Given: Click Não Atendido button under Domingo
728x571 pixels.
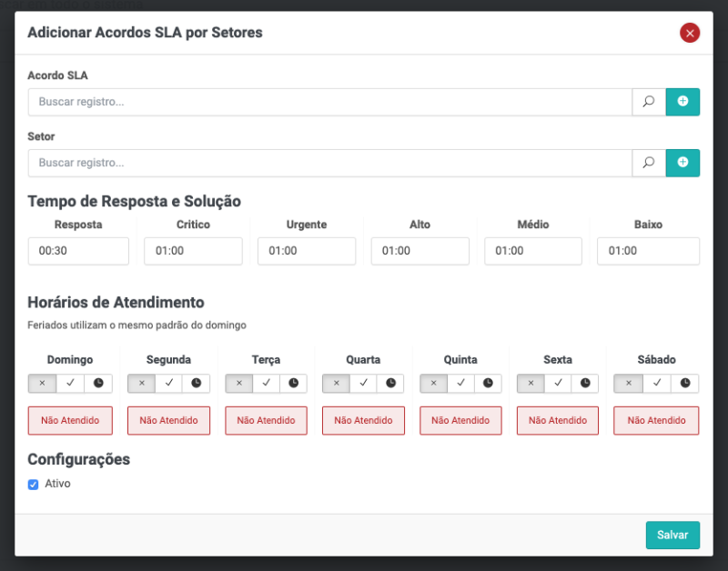Looking at the screenshot, I should pos(70,421).
